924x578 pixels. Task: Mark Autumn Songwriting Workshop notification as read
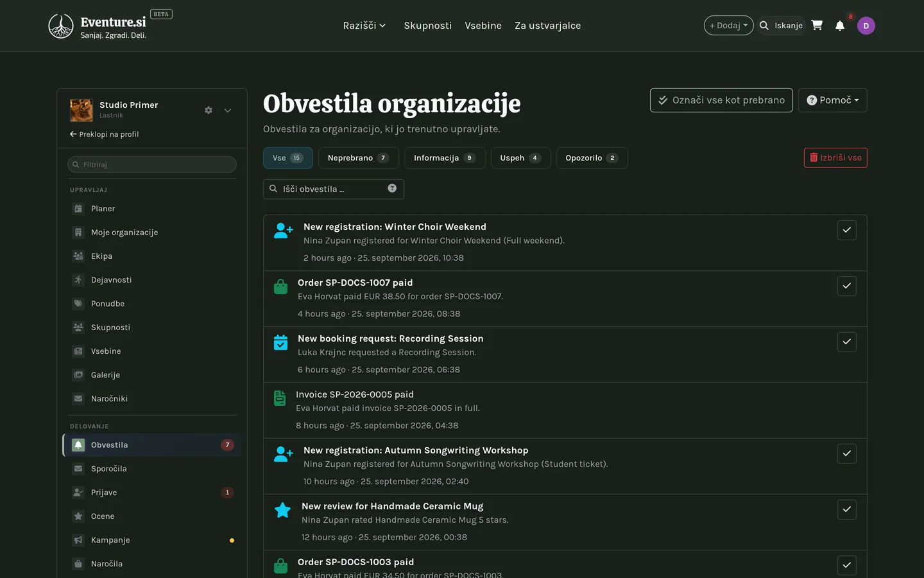pos(847,453)
